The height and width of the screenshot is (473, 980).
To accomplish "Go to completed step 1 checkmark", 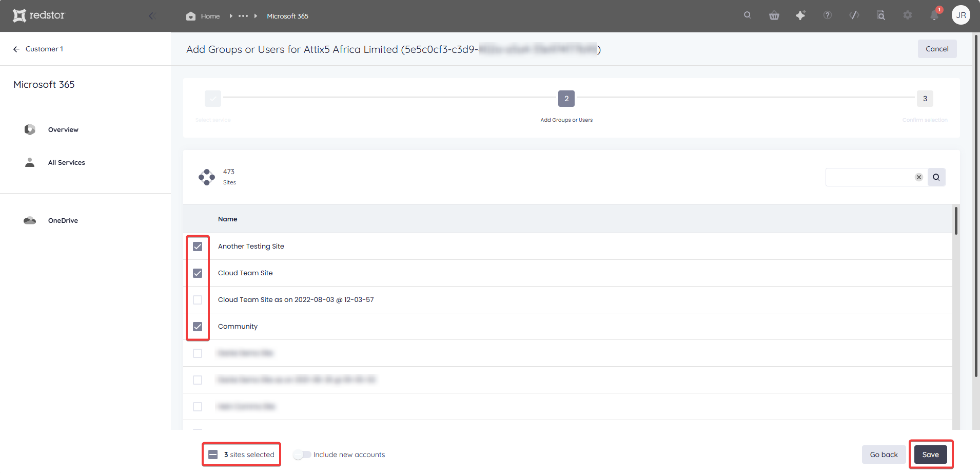I will pyautogui.click(x=213, y=99).
